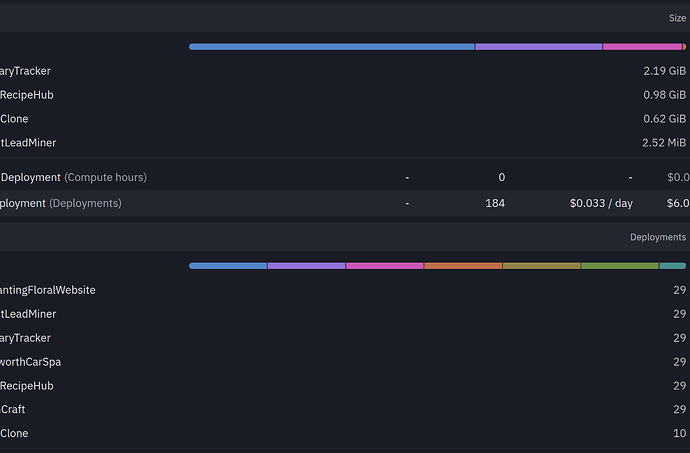The width and height of the screenshot is (690, 453).
Task: Open the worthCarSpa deployments row
Action: (345, 362)
